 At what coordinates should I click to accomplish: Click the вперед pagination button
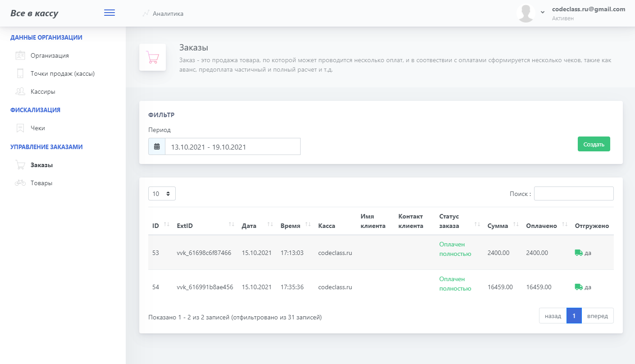click(x=598, y=316)
